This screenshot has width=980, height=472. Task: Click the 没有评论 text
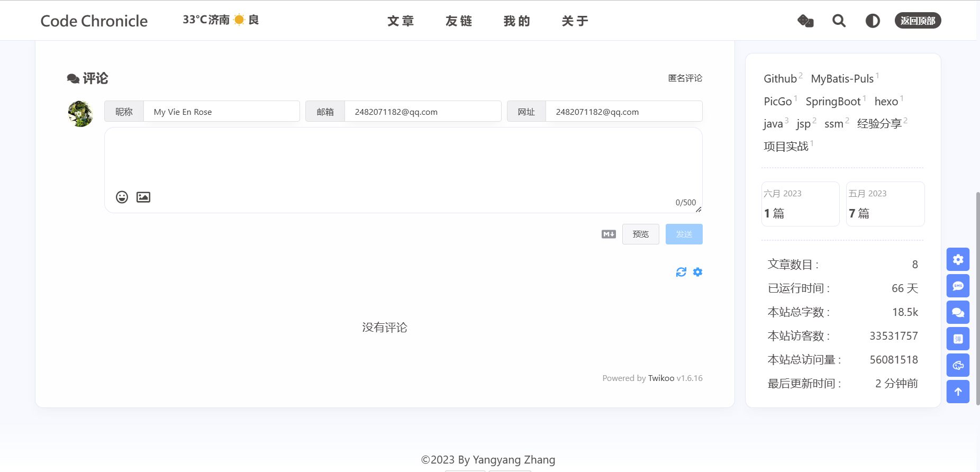385,328
